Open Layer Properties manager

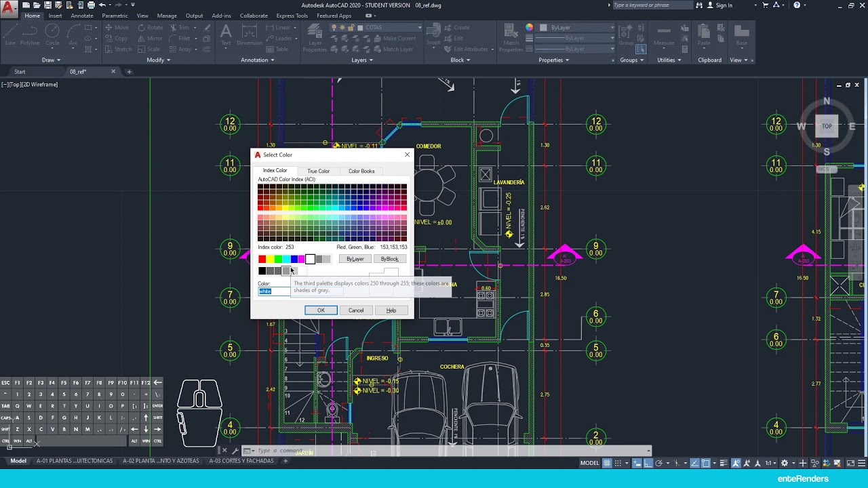[315, 37]
